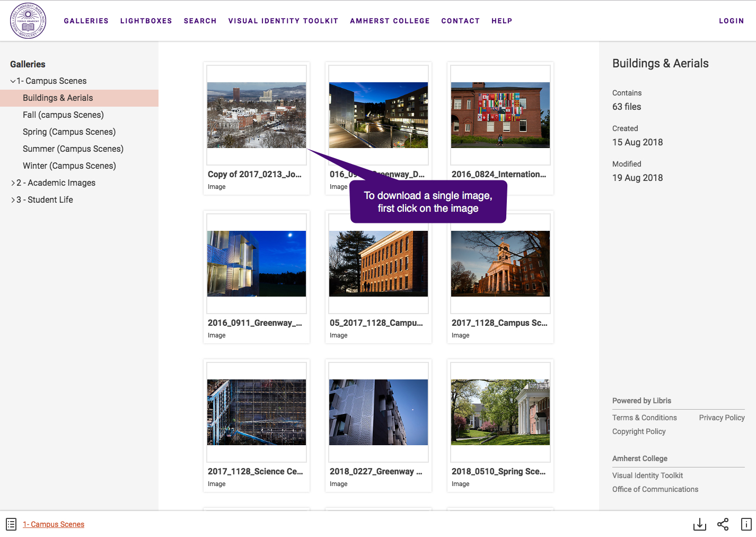Click the 2017_1128_Campus Sc... title

[499, 323]
